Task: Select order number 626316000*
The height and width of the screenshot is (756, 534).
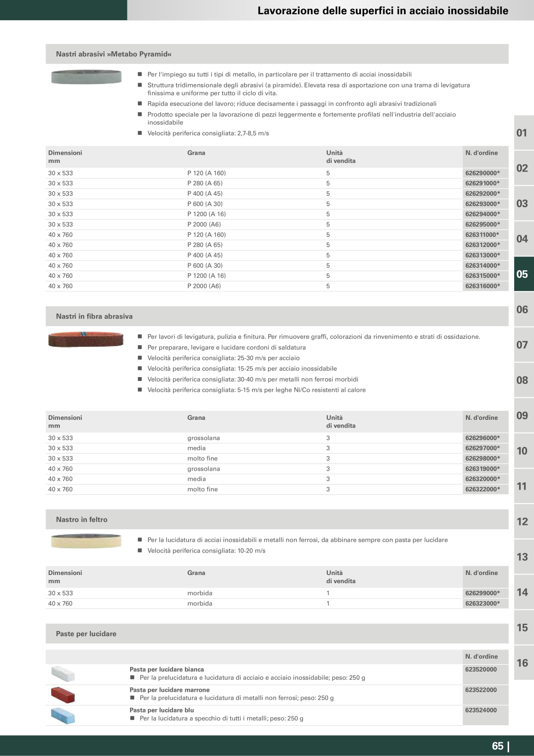Action: click(x=482, y=286)
